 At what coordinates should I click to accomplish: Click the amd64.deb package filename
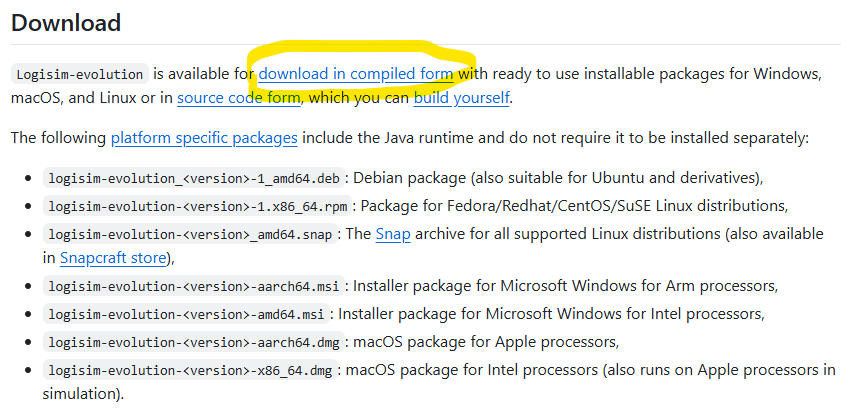coord(194,179)
